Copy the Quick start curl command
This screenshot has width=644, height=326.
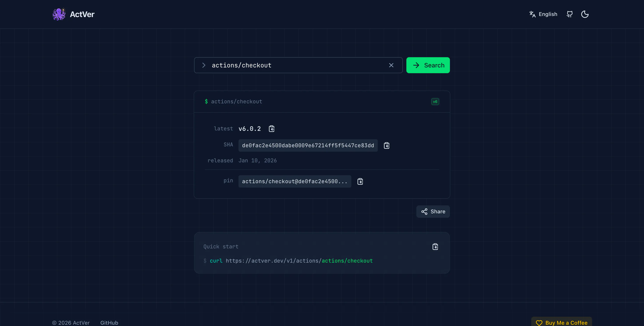[435, 247]
